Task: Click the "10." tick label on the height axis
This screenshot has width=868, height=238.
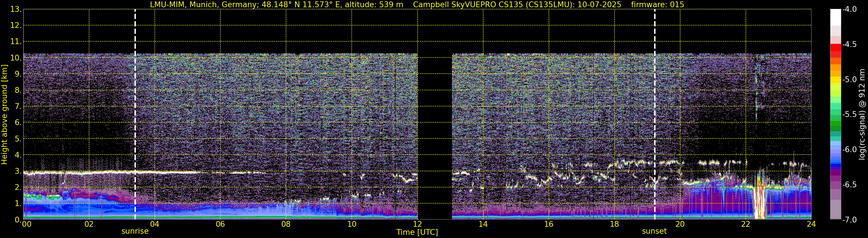Action: click(x=16, y=58)
